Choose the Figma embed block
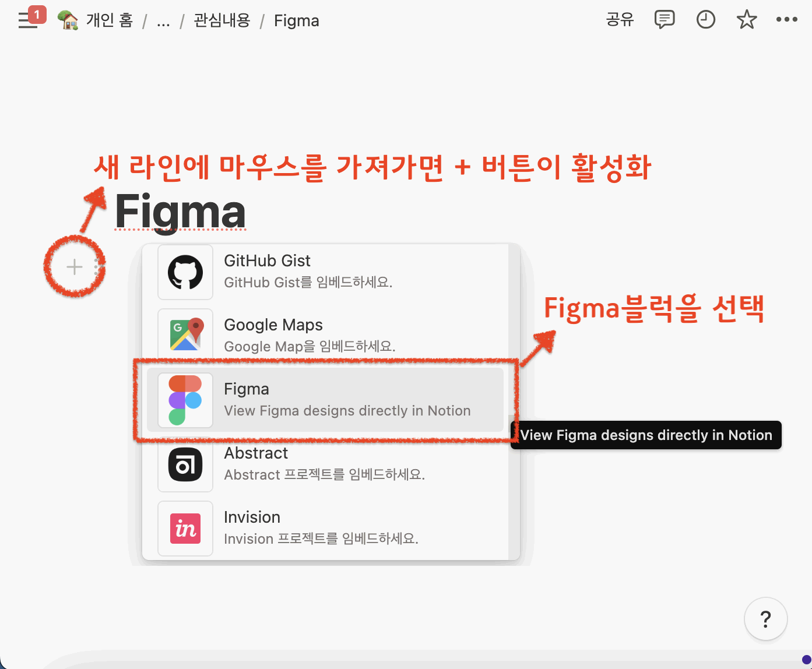This screenshot has height=669, width=812. (325, 400)
